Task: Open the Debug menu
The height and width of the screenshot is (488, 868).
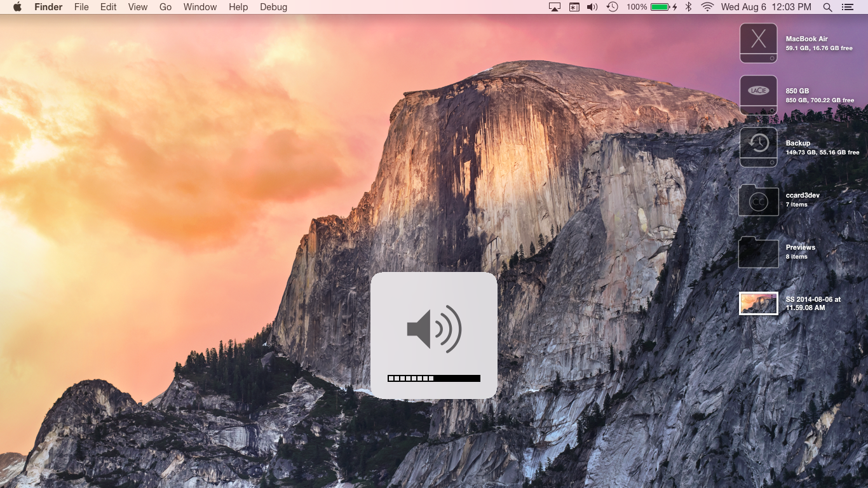Action: [x=273, y=7]
